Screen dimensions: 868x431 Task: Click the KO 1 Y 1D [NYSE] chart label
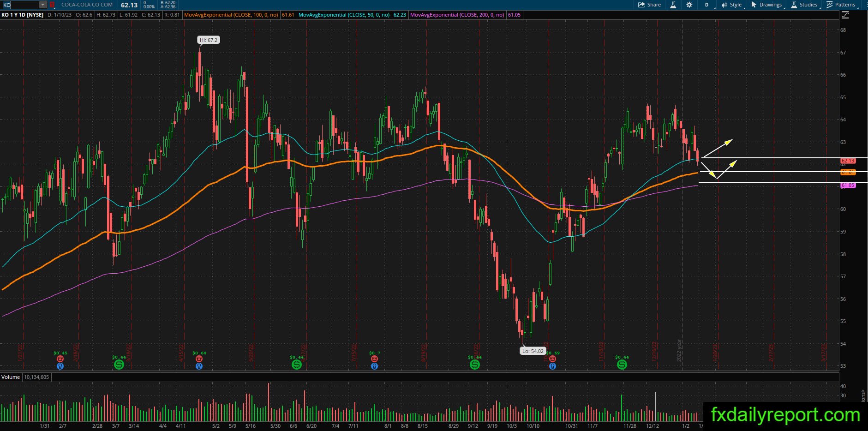[x=22, y=15]
